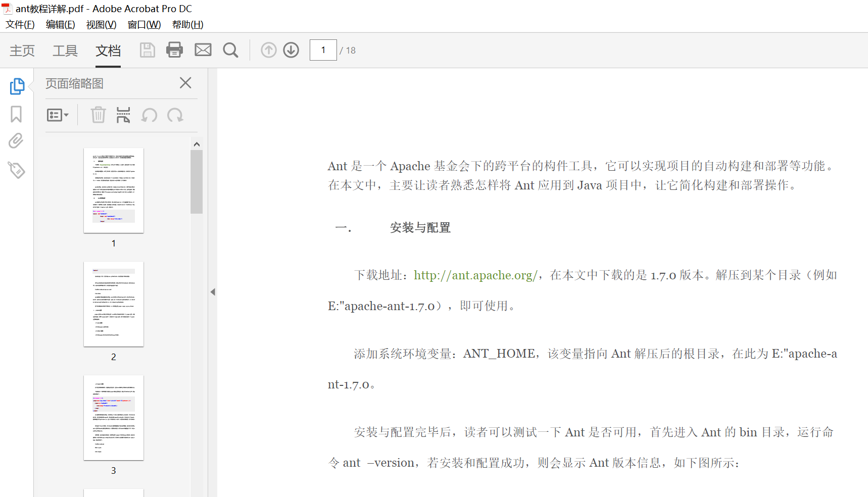This screenshot has width=868, height=497.
Task: Click the '/ 18' total pages label
Action: pyautogui.click(x=348, y=51)
